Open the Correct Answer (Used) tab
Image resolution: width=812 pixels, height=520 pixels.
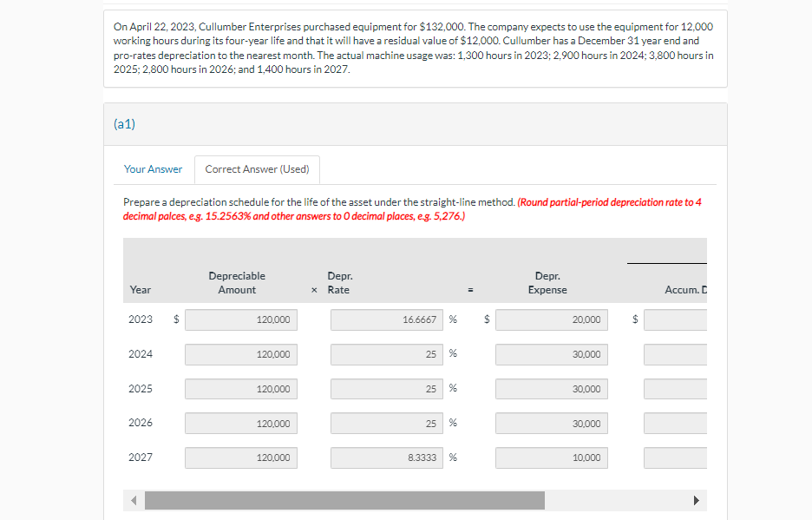[x=256, y=170]
